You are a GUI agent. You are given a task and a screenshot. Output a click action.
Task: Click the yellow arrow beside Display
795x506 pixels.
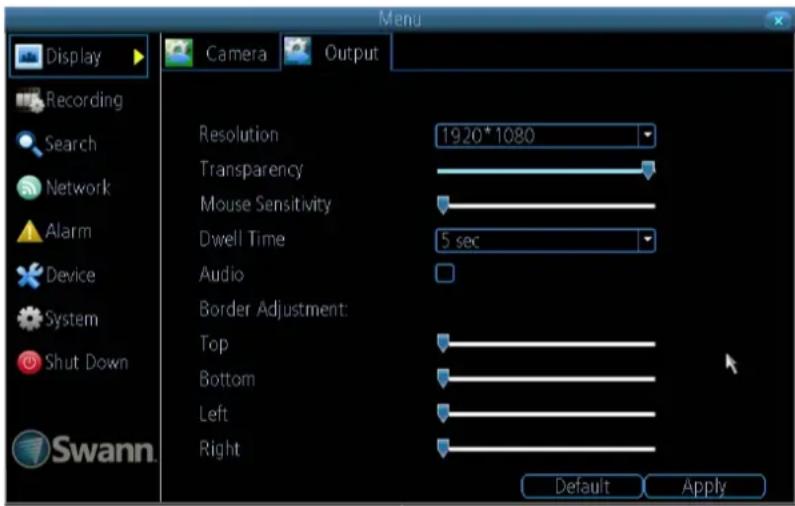(138, 57)
